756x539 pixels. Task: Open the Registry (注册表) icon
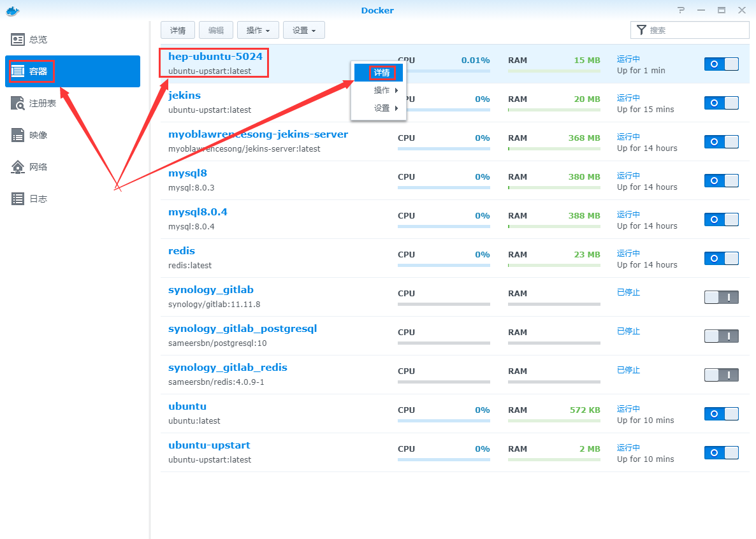tap(18, 103)
